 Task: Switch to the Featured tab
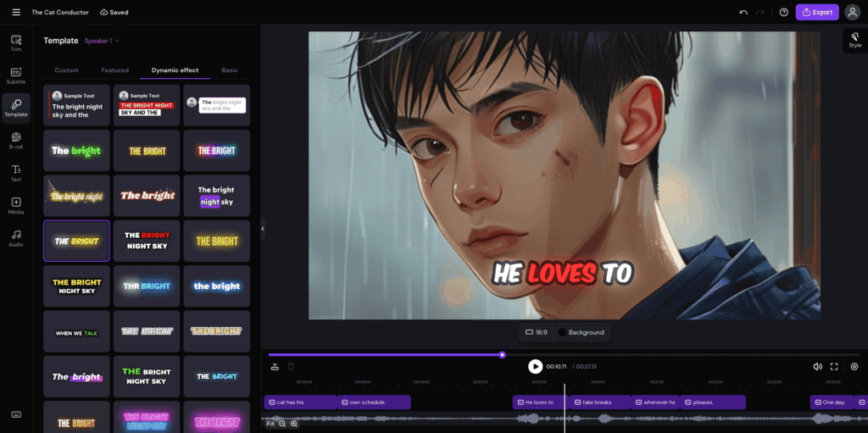tap(114, 70)
